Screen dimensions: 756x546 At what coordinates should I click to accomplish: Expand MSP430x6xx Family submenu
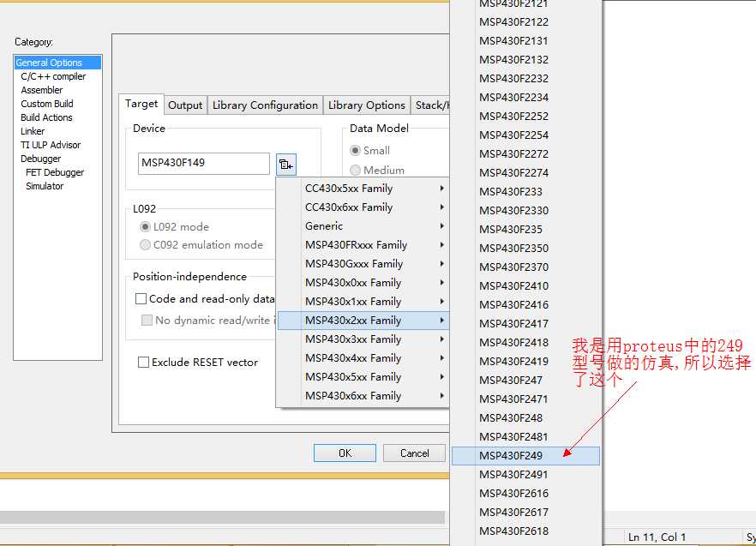click(x=363, y=395)
